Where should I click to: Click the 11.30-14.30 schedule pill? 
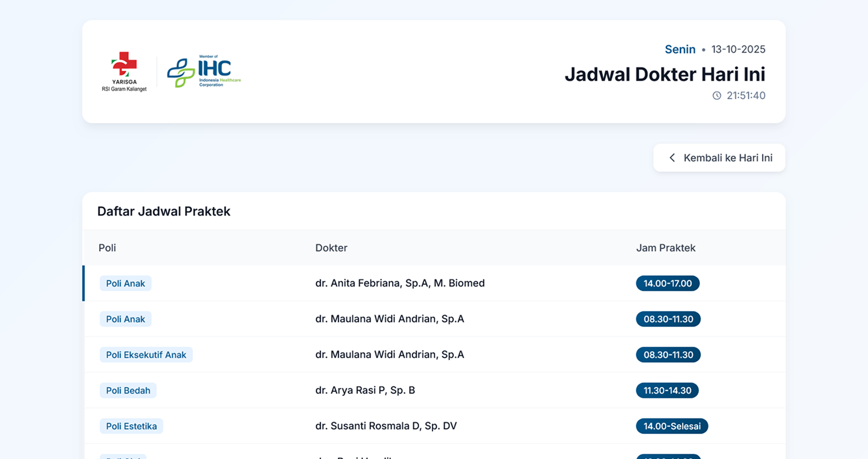667,391
